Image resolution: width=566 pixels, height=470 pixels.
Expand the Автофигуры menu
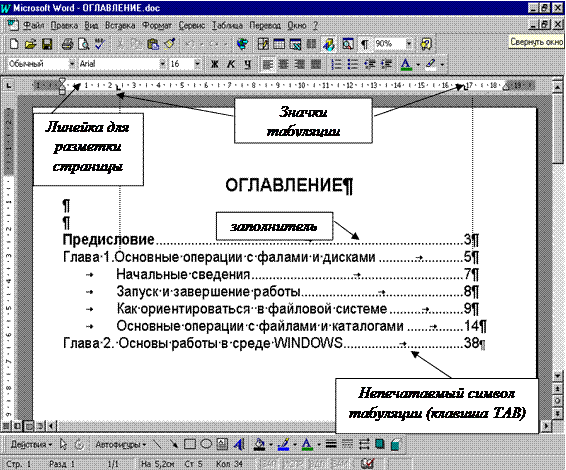click(120, 444)
